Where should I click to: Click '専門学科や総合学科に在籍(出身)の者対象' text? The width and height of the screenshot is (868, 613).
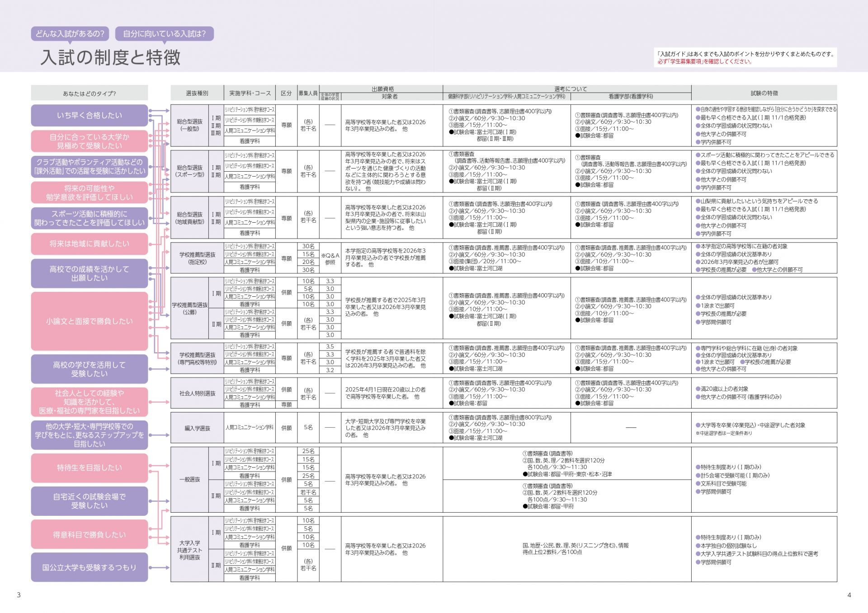click(x=746, y=348)
